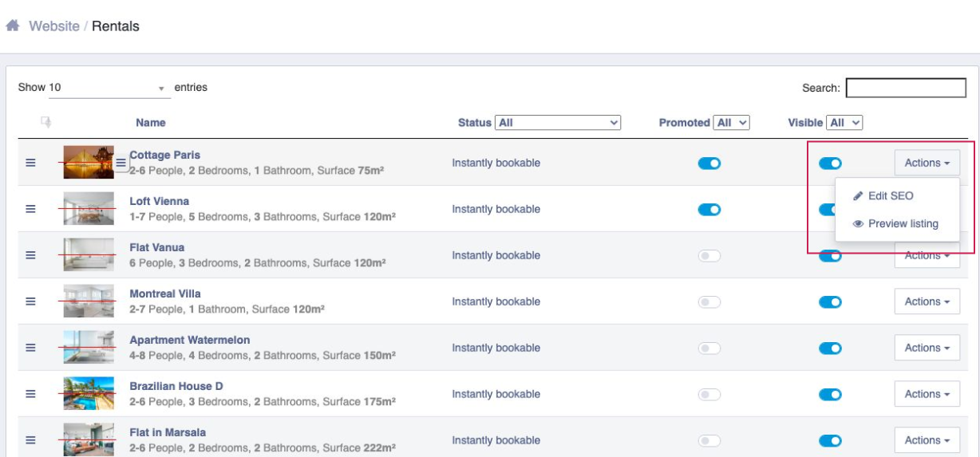Click drag handle for Brazilian House D row
This screenshot has height=457, width=980.
(x=30, y=394)
